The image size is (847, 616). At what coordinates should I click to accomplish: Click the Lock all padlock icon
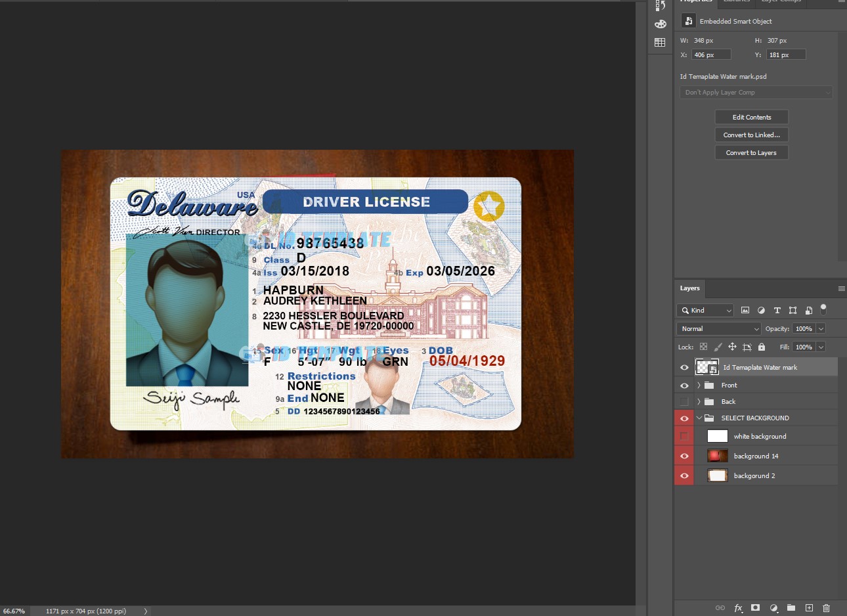(x=762, y=347)
